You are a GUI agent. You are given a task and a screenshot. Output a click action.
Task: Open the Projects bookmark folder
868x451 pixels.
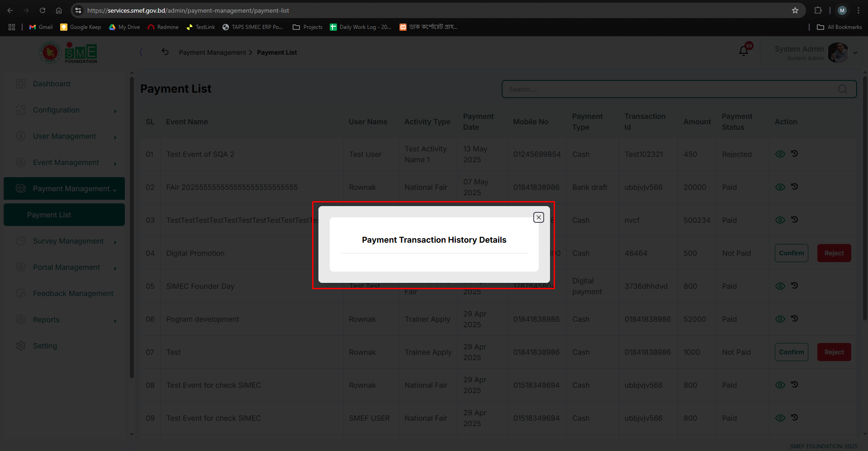click(x=308, y=27)
